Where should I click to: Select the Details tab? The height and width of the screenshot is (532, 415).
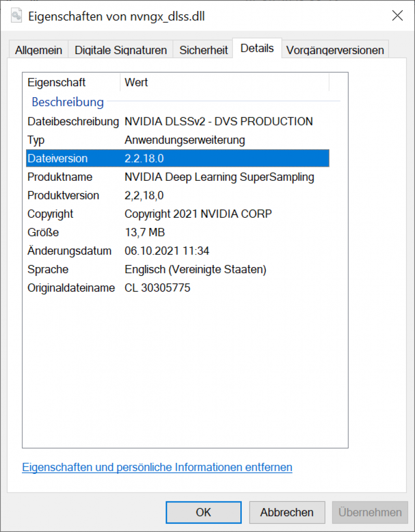(x=257, y=48)
